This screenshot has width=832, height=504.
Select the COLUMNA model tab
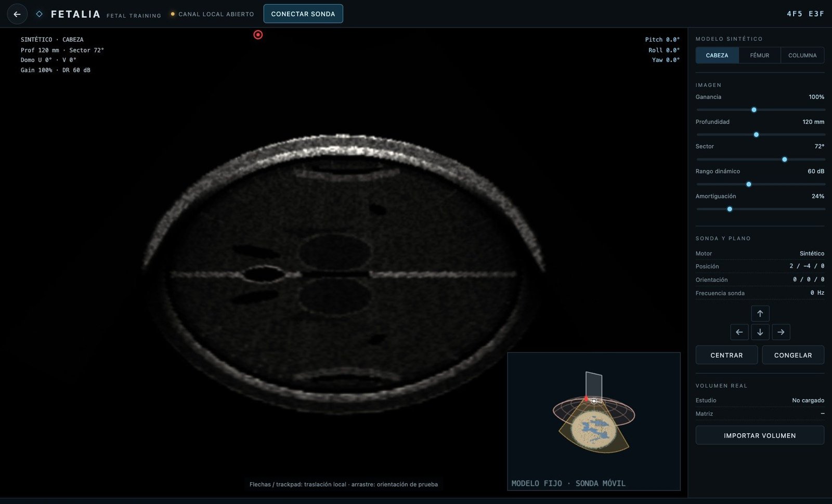802,55
